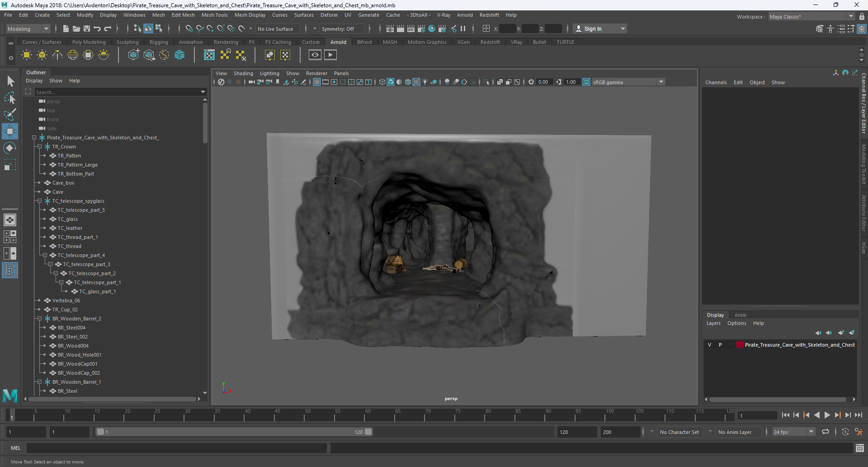Viewport: 868px width, 467px height.
Task: Toggle the Outliner panel layout button
Action: pyautogui.click(x=10, y=271)
